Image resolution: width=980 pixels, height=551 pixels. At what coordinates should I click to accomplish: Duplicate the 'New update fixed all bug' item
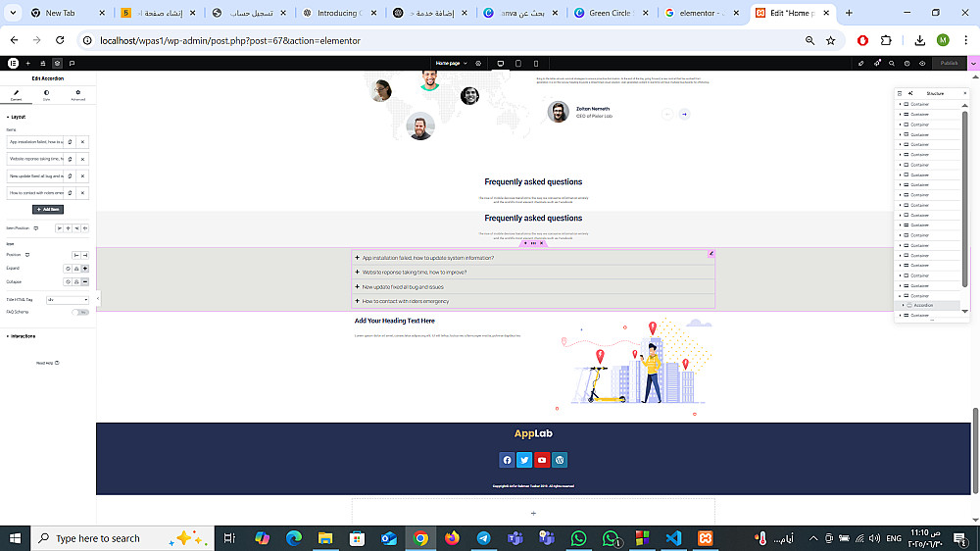click(x=70, y=175)
